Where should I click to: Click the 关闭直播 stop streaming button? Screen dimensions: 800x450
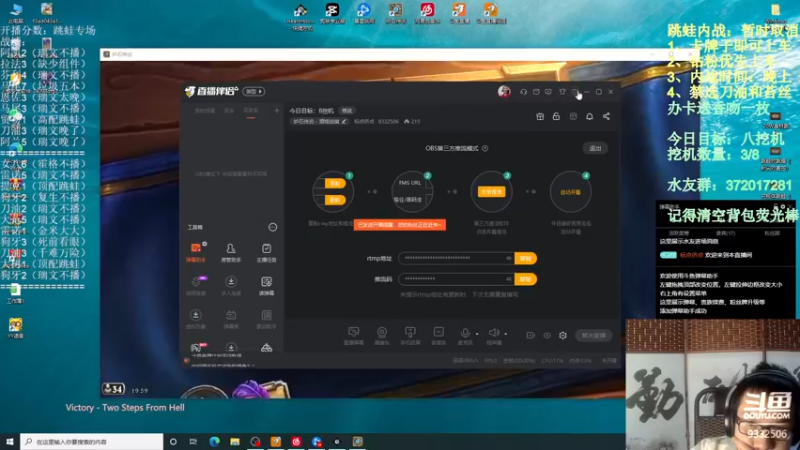coord(593,335)
